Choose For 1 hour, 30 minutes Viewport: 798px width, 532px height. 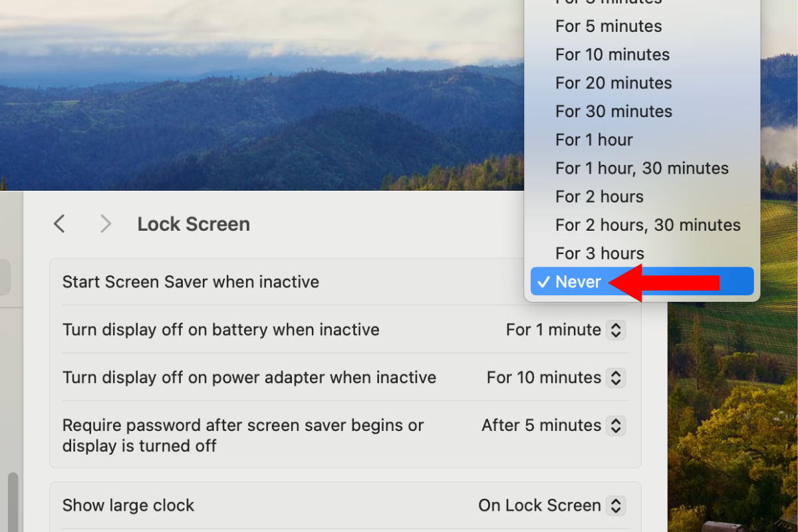(x=642, y=169)
